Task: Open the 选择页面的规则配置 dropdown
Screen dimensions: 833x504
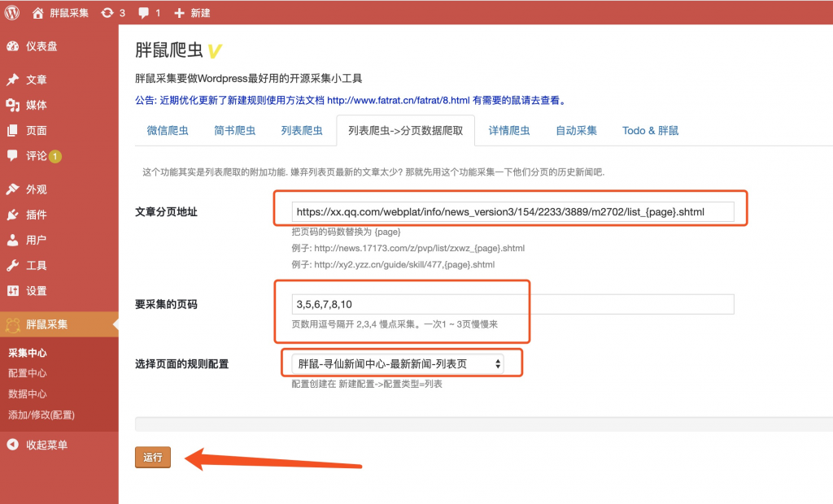Action: (x=397, y=364)
